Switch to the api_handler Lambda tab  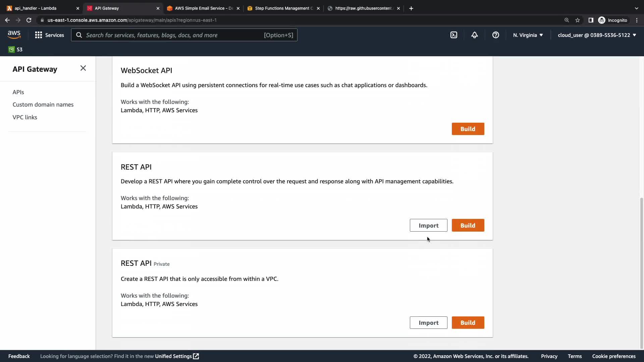click(x=36, y=8)
